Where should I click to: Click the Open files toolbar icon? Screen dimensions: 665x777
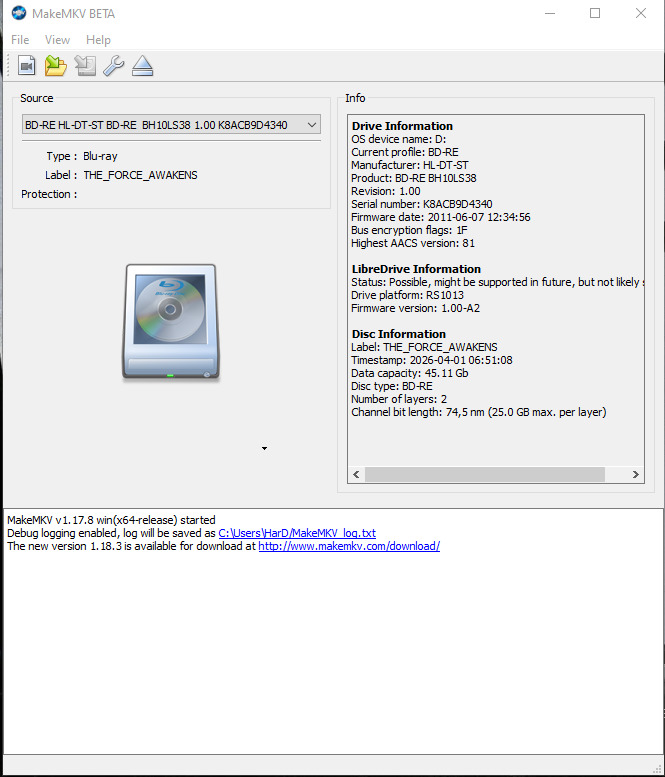pos(26,65)
